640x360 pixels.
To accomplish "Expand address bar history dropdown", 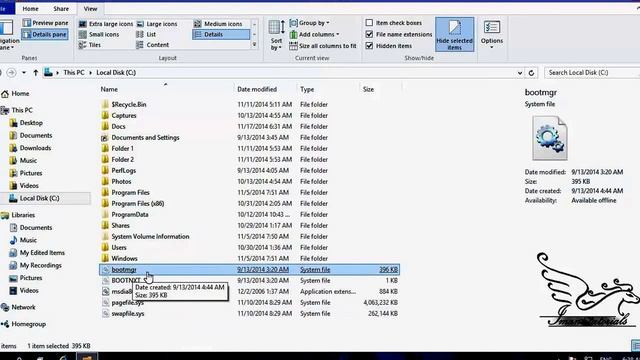I will (x=520, y=73).
